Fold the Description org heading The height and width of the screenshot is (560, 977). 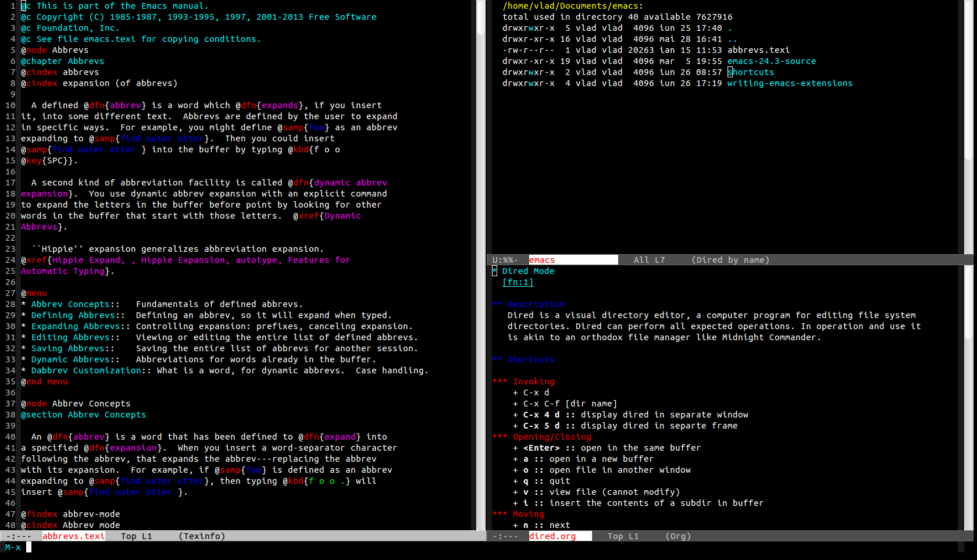click(528, 304)
